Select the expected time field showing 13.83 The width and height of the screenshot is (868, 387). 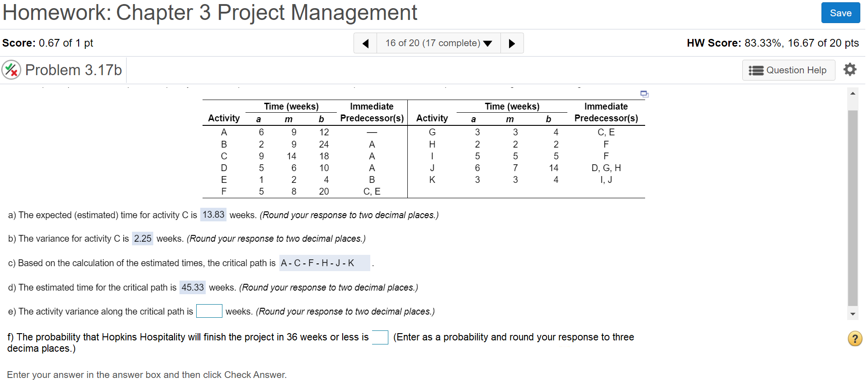213,215
